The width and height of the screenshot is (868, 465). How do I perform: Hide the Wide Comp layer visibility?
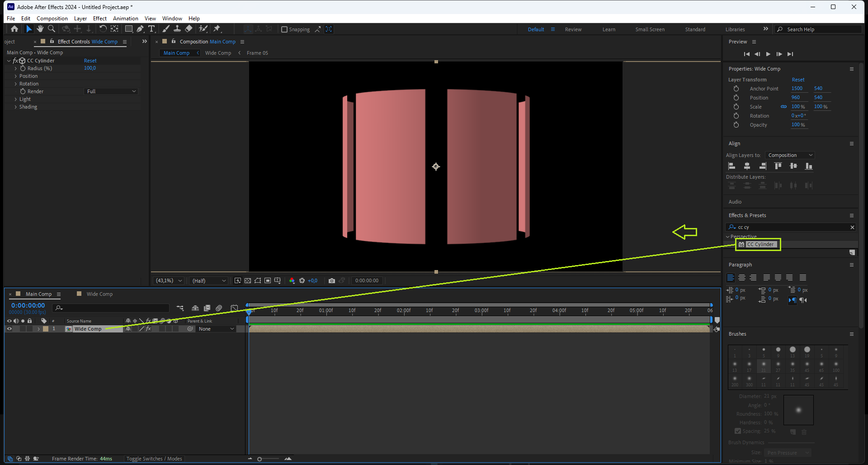coord(9,329)
